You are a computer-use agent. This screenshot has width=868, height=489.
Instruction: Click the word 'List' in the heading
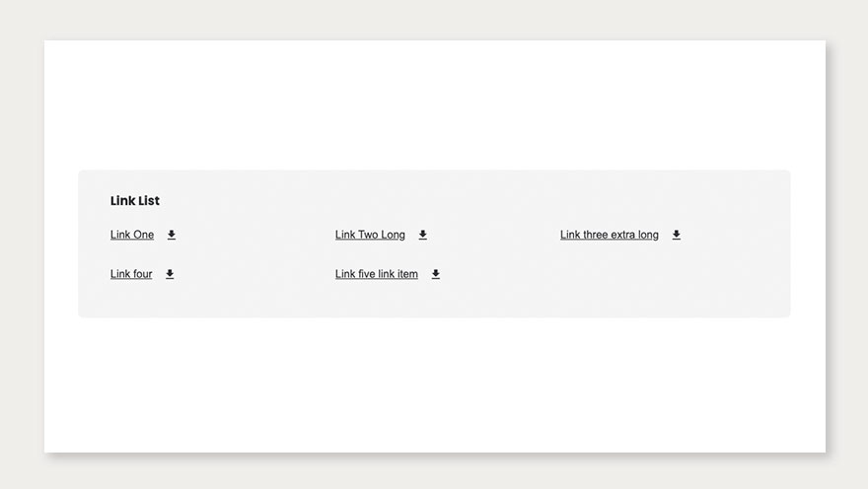[148, 201]
